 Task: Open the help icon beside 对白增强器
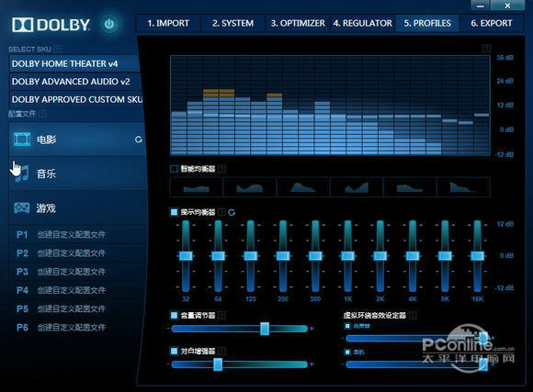221,351
